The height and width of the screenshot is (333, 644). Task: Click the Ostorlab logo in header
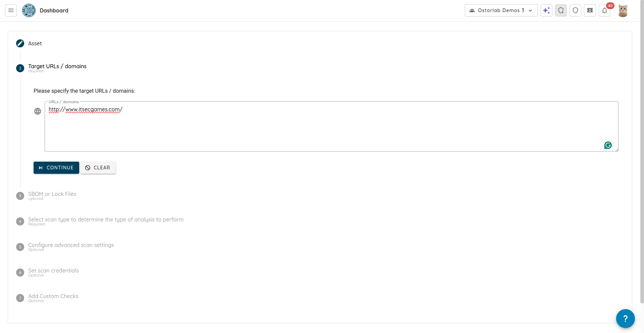[29, 10]
